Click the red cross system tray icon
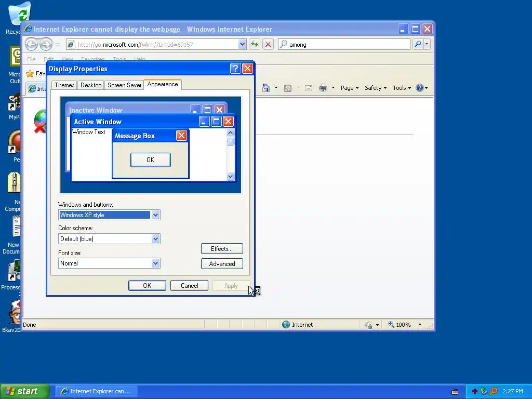Screen dimensions: 532x399 [x=475, y=392]
